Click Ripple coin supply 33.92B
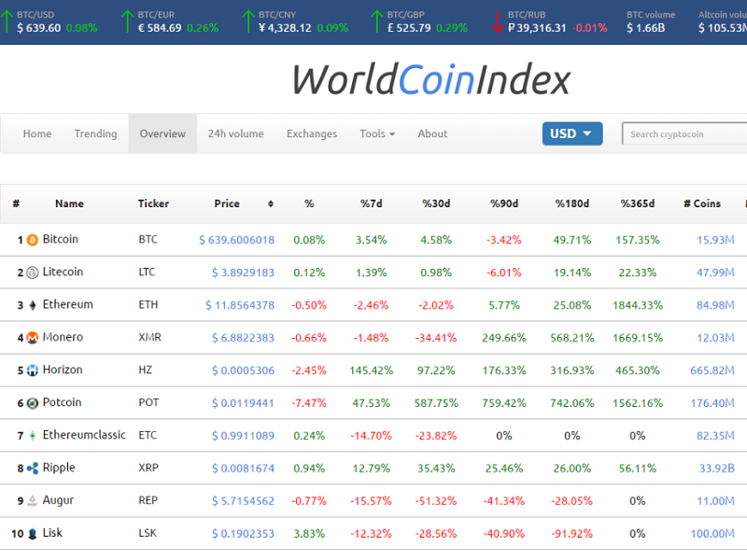747x560 pixels. 716,469
